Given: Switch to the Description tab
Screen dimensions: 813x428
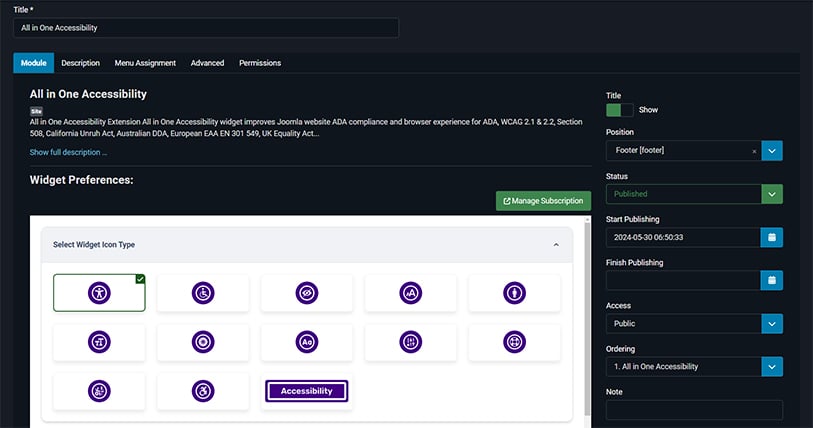Looking at the screenshot, I should tap(80, 63).
